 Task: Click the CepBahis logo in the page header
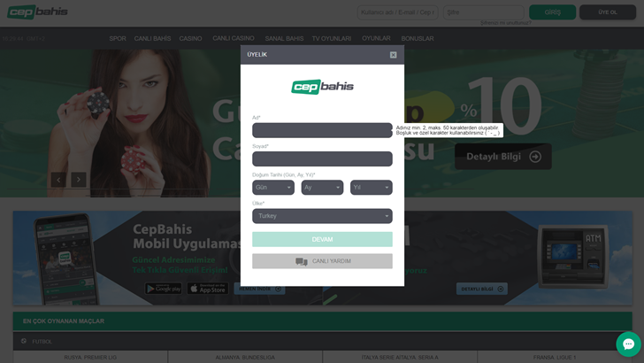tap(37, 12)
